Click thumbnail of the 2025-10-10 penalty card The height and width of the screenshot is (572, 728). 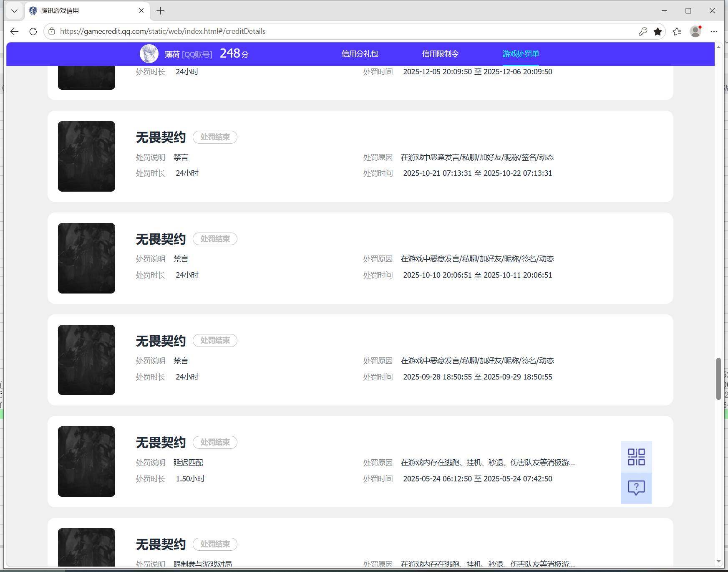point(86,258)
